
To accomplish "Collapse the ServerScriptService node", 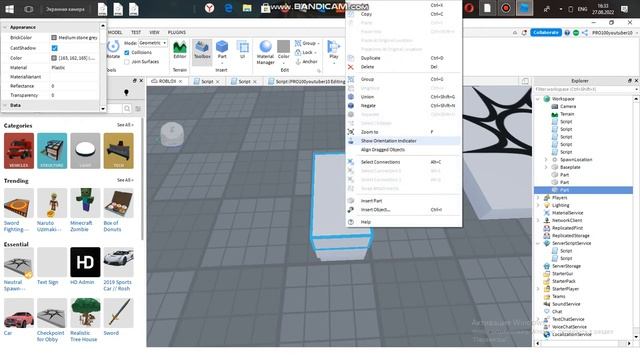I will pyautogui.click(x=538, y=243).
